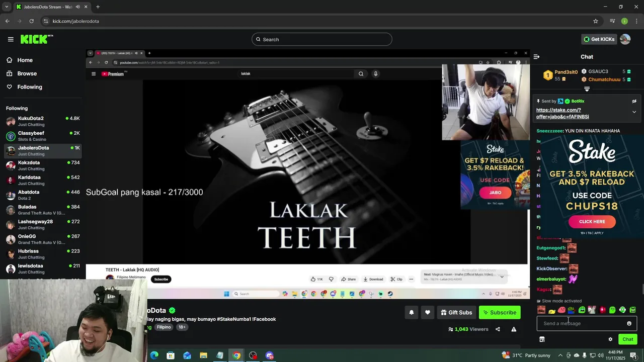
Task: Open lewisdotaa channel in Following list
Action: click(43, 268)
